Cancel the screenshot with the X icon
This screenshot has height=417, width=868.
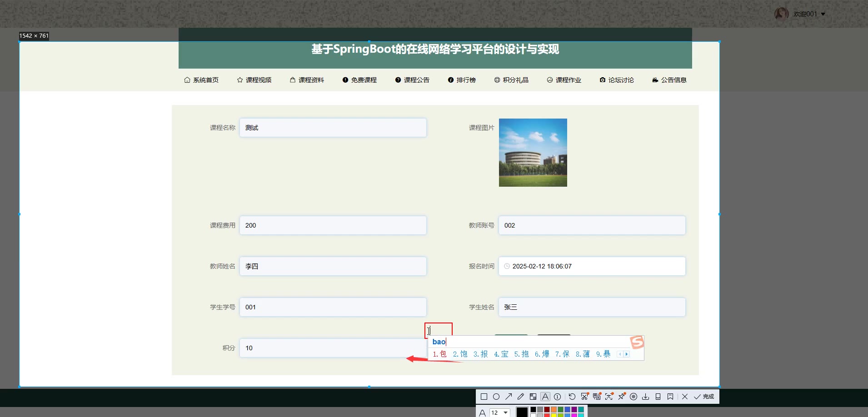685,397
